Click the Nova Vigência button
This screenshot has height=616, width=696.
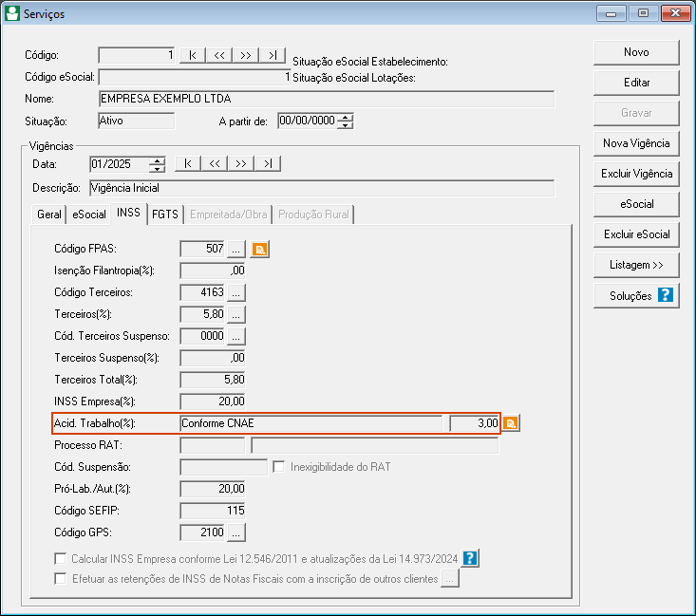tap(636, 143)
